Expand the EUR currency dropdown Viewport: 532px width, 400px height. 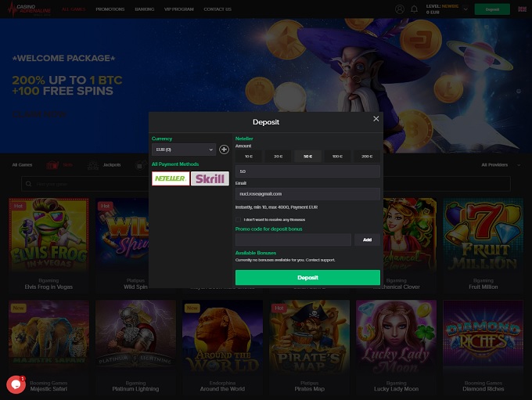tap(184, 149)
